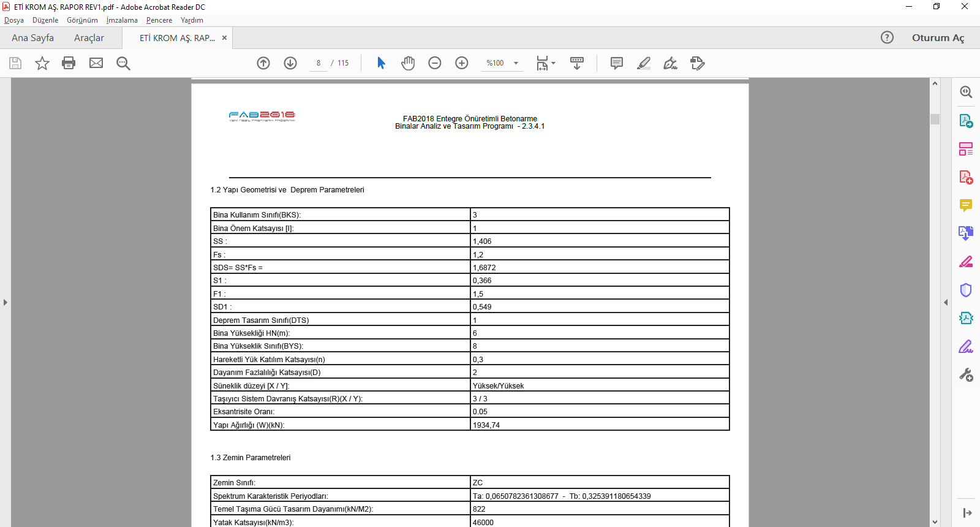This screenshot has width=980, height=527.
Task: Click the weight value '1934,74'
Action: click(x=486, y=425)
